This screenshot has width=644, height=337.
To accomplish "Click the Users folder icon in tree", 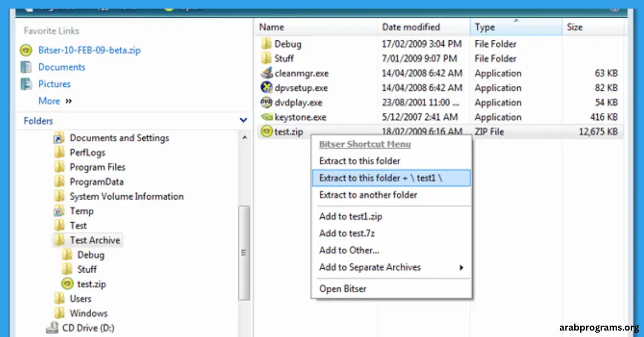I will (60, 298).
